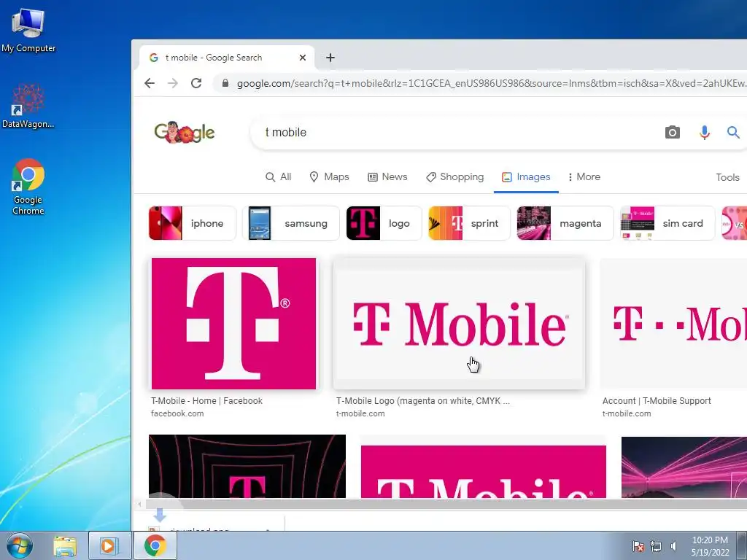Open the Account T-Mobile Support image
Screen dimensions: 747x560
point(674,324)
